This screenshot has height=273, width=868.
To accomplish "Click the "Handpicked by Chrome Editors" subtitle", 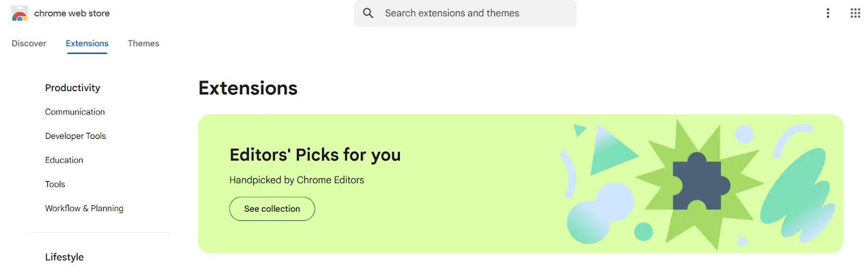I will (x=296, y=180).
